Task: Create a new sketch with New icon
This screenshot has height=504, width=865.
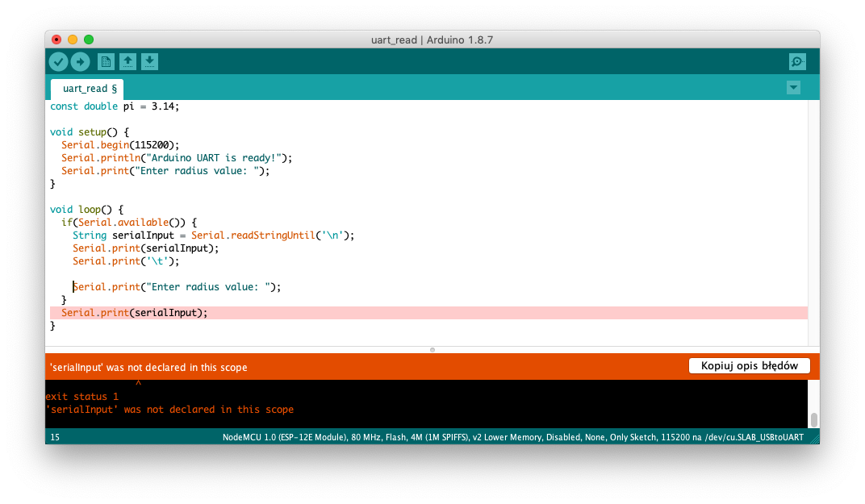Action: 106,62
